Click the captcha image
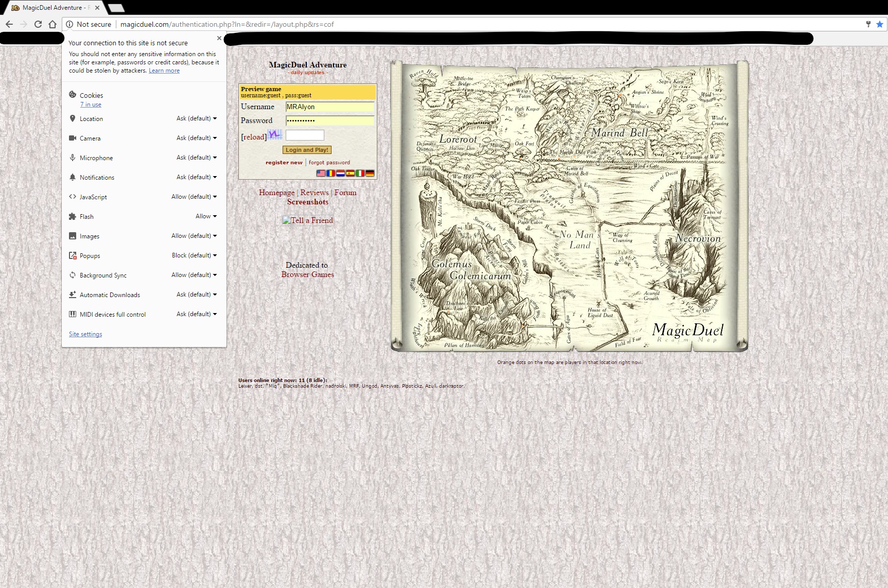 (275, 135)
